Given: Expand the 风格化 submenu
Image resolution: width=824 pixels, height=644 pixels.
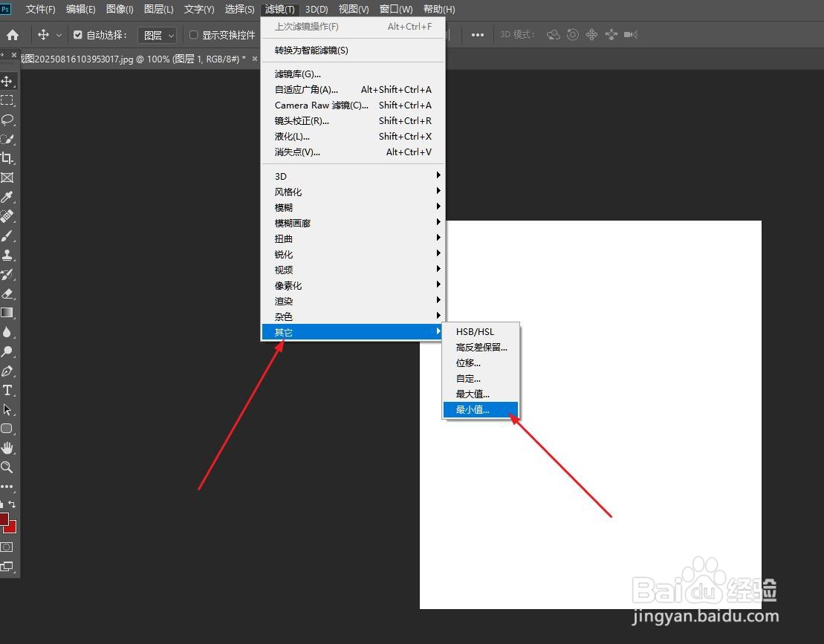Looking at the screenshot, I should (x=353, y=192).
